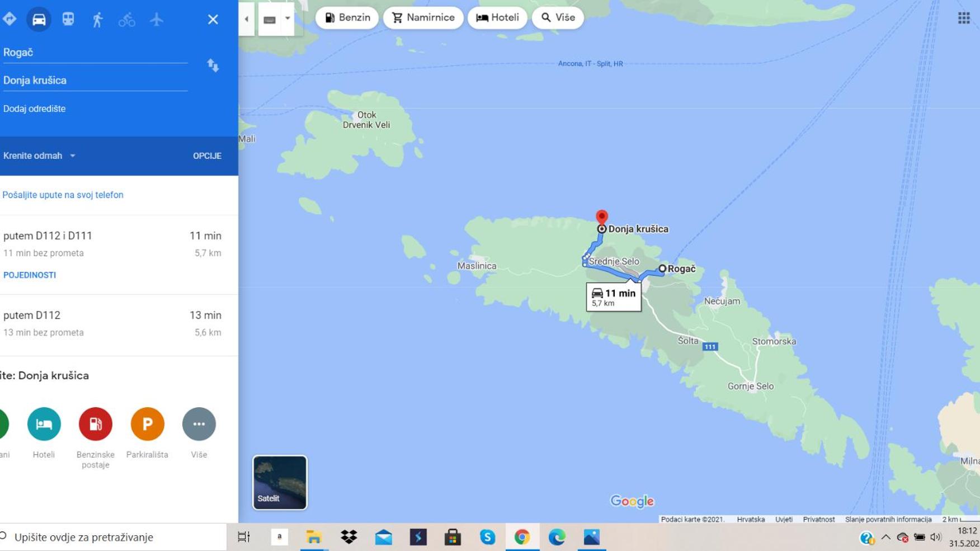Click Otok Drvenik Veli map label
This screenshot has height=551, width=980.
[366, 120]
